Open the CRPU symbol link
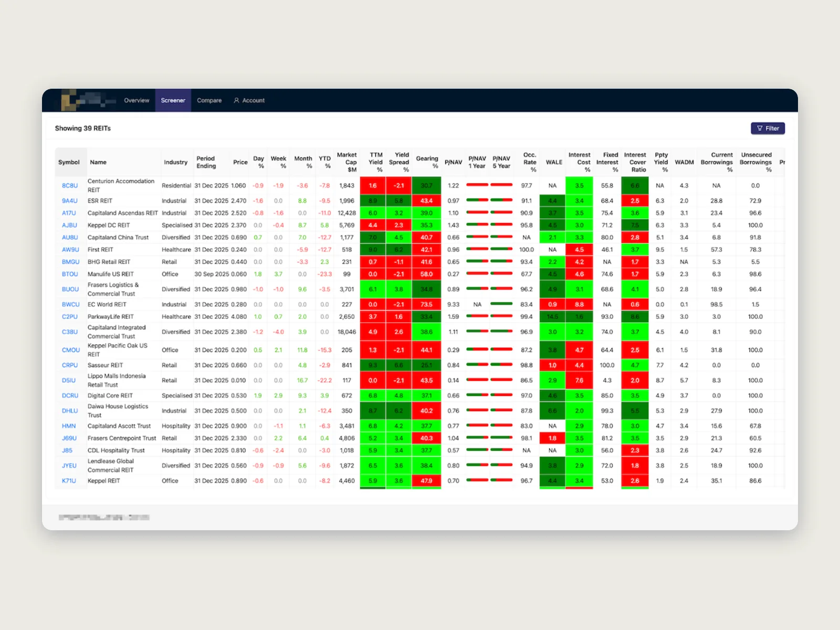Image resolution: width=840 pixels, height=630 pixels. [70, 365]
